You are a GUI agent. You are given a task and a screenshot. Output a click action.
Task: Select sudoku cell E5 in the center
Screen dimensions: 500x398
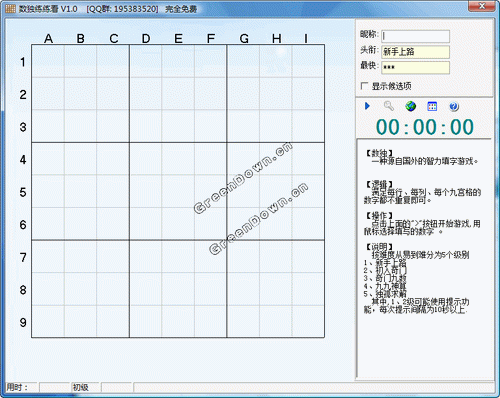(x=178, y=191)
